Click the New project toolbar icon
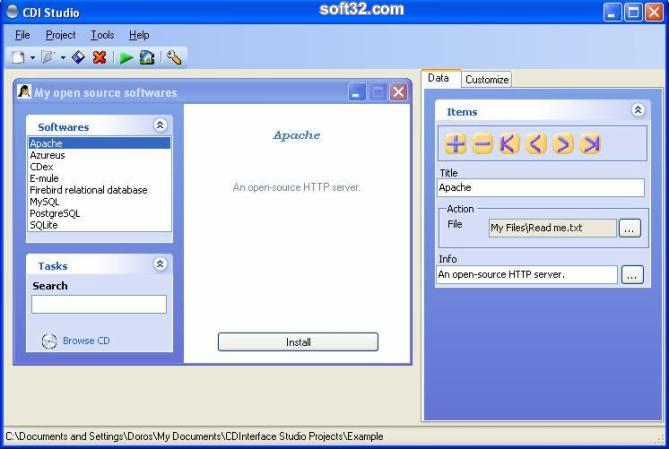The height and width of the screenshot is (449, 669). 18,58
